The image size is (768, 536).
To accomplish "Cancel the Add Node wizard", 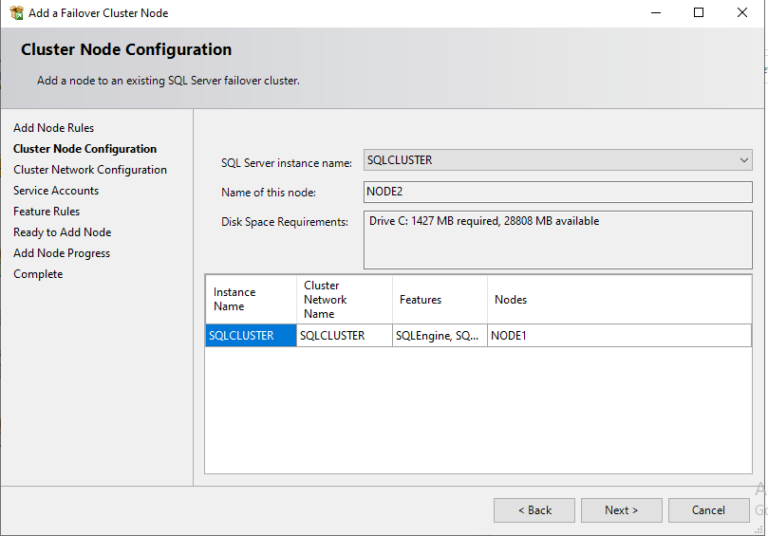I will pos(708,510).
